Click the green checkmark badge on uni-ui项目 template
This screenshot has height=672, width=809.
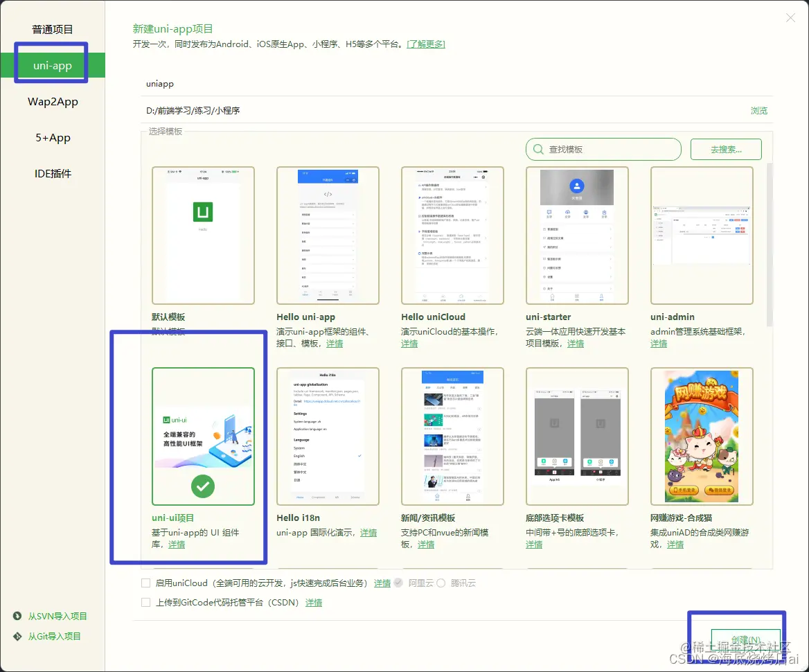(203, 486)
